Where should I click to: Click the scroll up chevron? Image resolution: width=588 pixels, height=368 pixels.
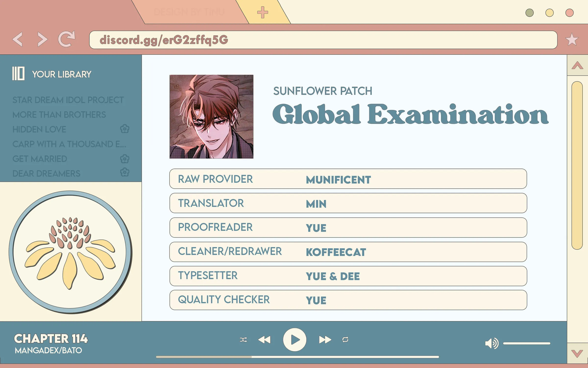pos(577,65)
